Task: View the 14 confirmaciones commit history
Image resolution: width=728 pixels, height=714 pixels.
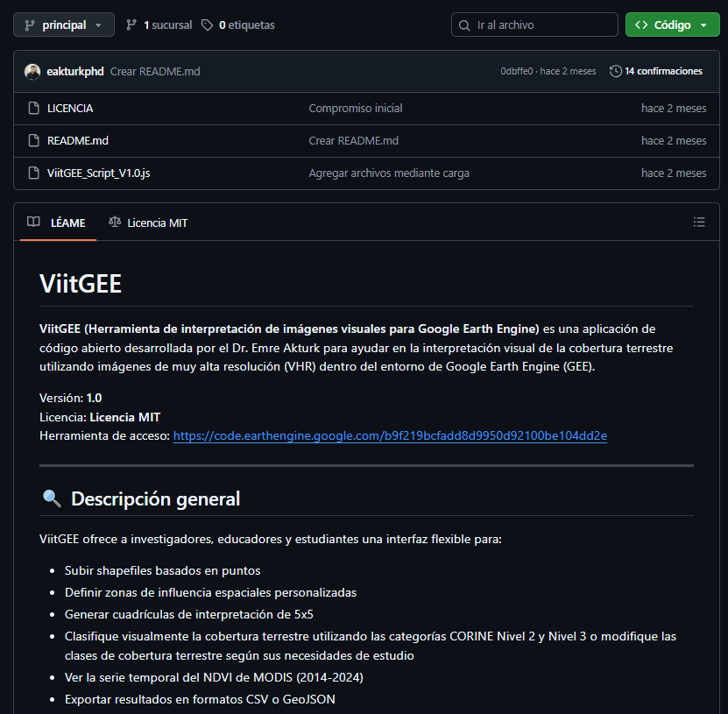Action: point(656,71)
